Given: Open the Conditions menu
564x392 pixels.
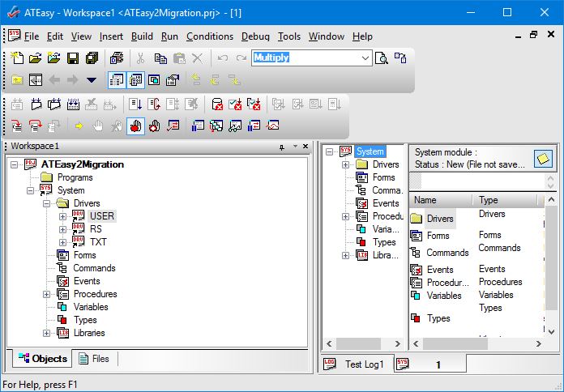Looking at the screenshot, I should click(210, 36).
